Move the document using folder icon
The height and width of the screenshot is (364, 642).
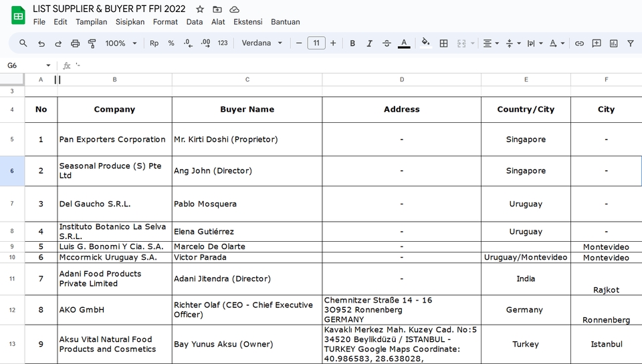217,9
